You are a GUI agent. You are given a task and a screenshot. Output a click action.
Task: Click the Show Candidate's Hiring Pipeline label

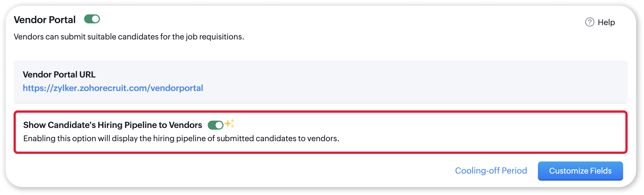(x=112, y=125)
